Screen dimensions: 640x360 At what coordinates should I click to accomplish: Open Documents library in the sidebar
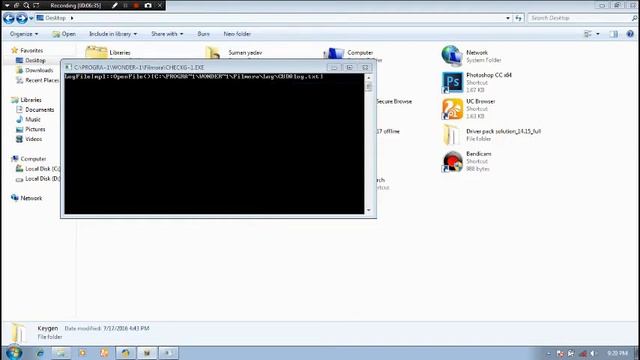click(x=39, y=110)
